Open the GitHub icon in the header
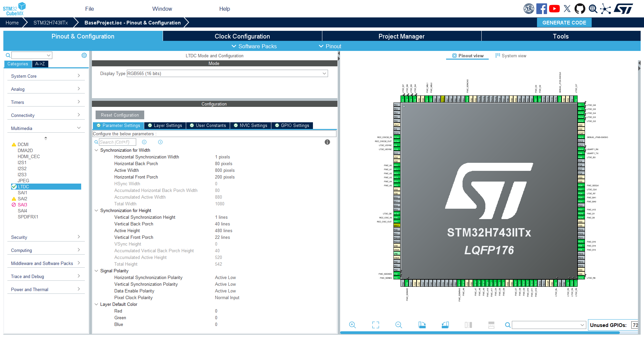Screen dimensions: 644x338 click(x=580, y=9)
